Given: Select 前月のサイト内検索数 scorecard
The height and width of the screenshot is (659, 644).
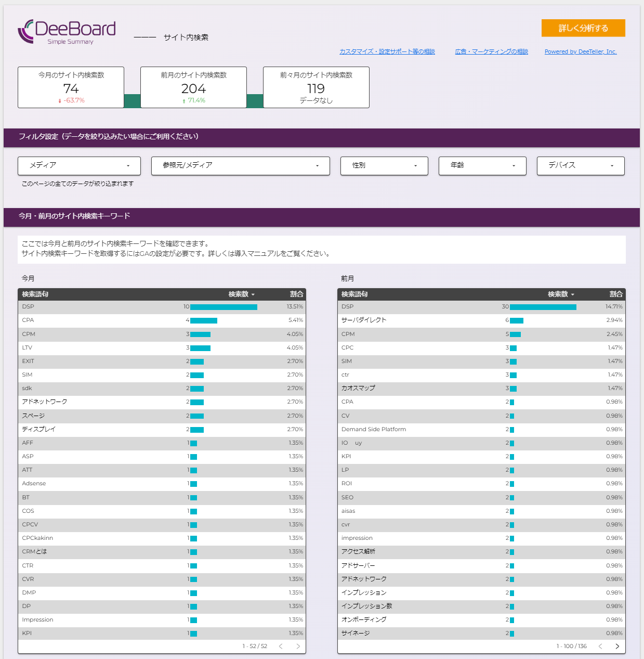Looking at the screenshot, I should pyautogui.click(x=193, y=87).
